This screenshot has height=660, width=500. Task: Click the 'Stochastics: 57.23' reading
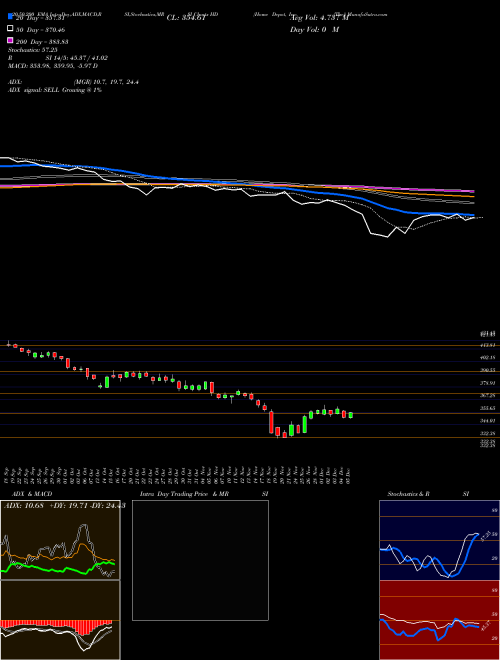click(x=32, y=50)
